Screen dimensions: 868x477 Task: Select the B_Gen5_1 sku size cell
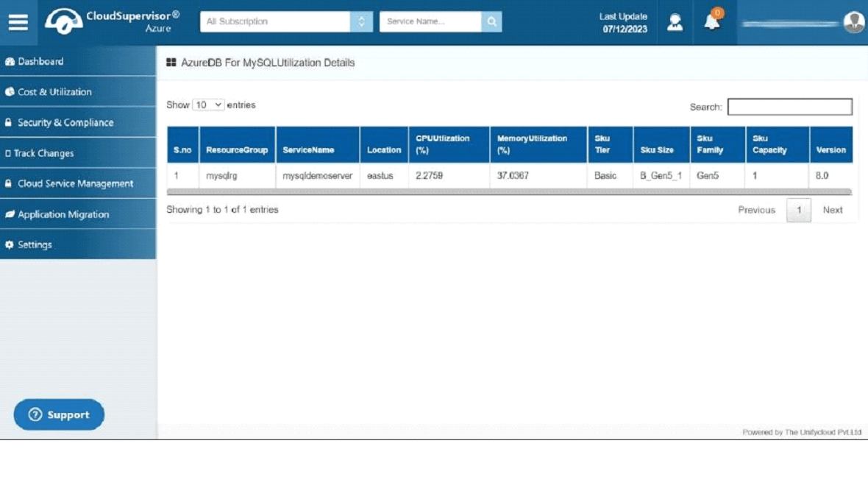coord(661,176)
